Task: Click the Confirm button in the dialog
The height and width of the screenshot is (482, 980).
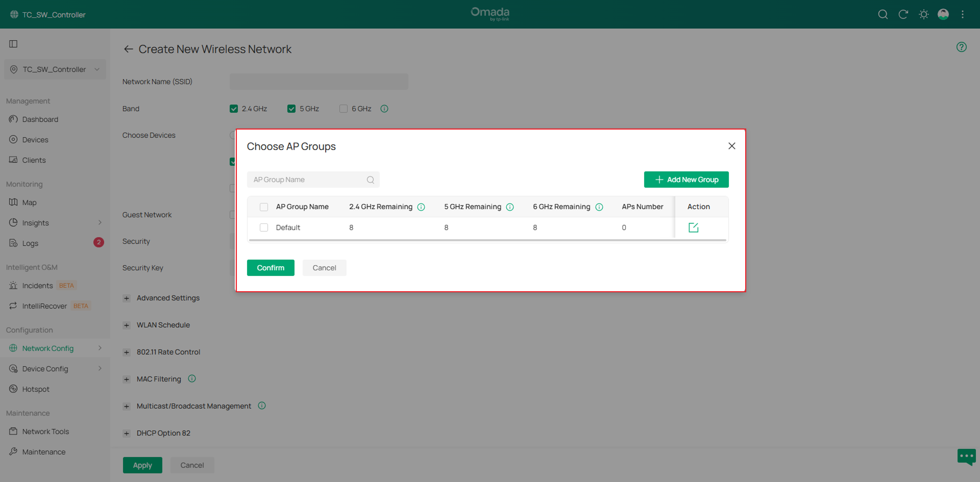Action: [x=270, y=268]
